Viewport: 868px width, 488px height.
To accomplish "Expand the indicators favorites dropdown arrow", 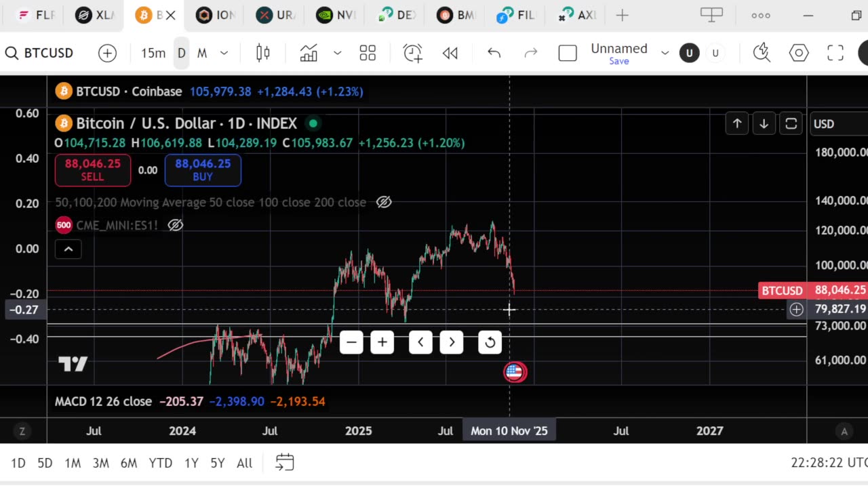I will point(337,53).
